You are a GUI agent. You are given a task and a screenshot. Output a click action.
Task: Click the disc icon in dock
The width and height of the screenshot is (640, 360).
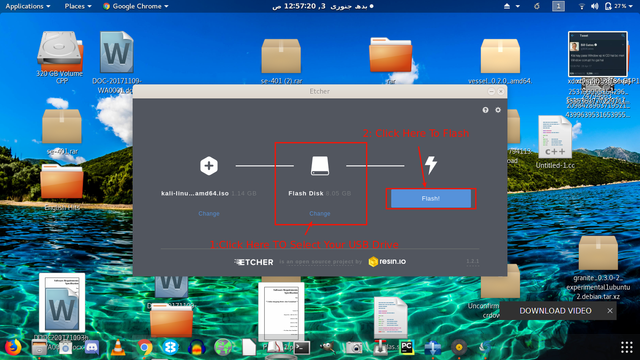(x=459, y=347)
